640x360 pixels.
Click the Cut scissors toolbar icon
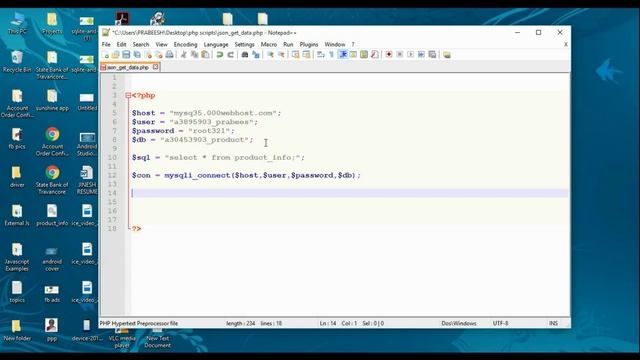[184, 55]
